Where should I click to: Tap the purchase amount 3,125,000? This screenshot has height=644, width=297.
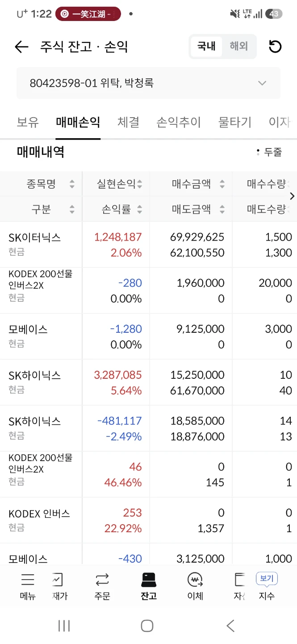point(201,559)
